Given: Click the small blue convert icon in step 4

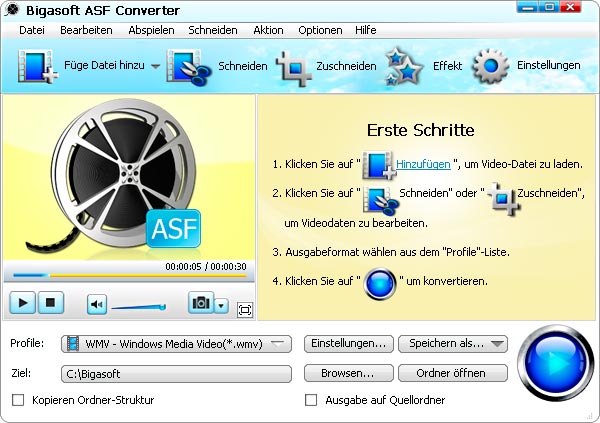Looking at the screenshot, I should point(380,284).
